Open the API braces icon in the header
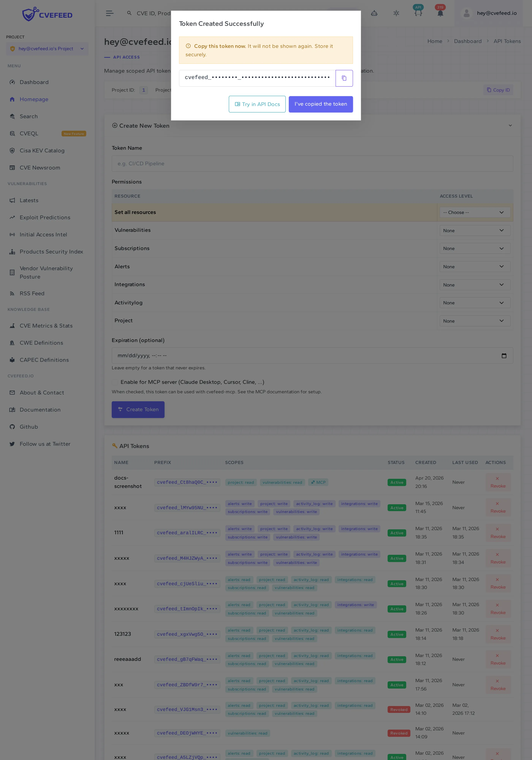Image resolution: width=532 pixels, height=760 pixels. tap(418, 13)
